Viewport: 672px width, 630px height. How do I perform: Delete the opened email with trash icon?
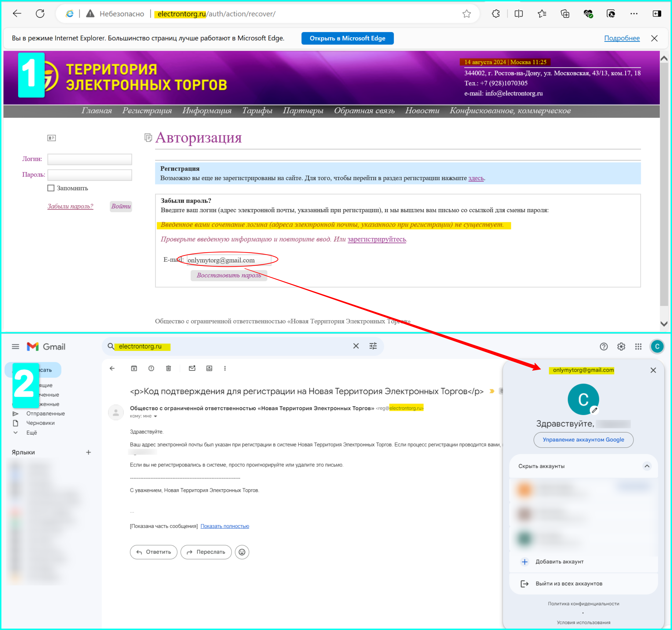(169, 368)
